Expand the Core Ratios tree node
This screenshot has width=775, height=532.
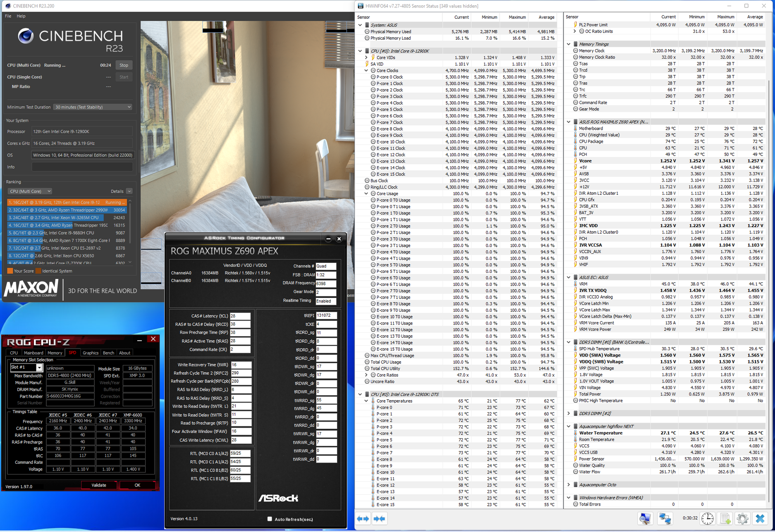[x=366, y=375]
